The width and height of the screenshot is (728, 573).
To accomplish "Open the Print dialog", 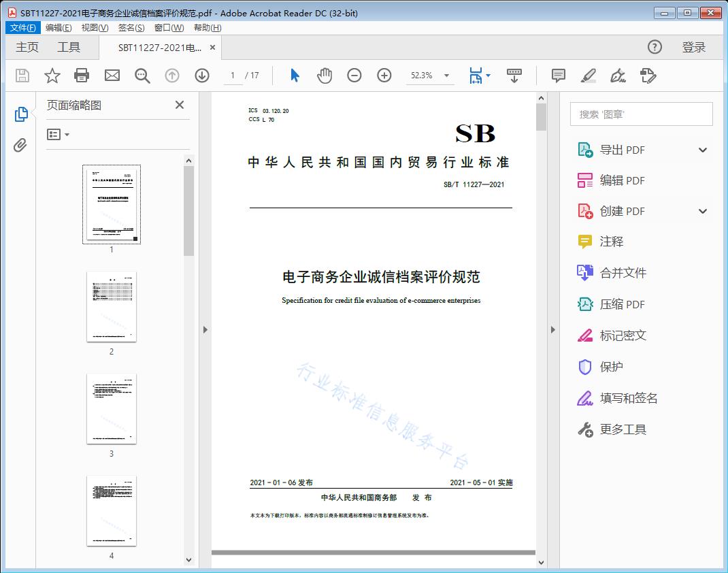I will [82, 76].
